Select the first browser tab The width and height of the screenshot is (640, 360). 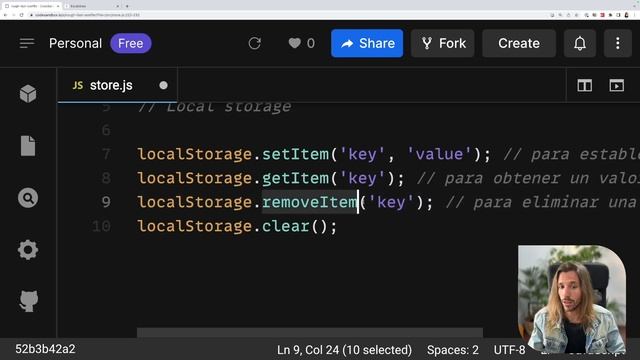coord(31,6)
